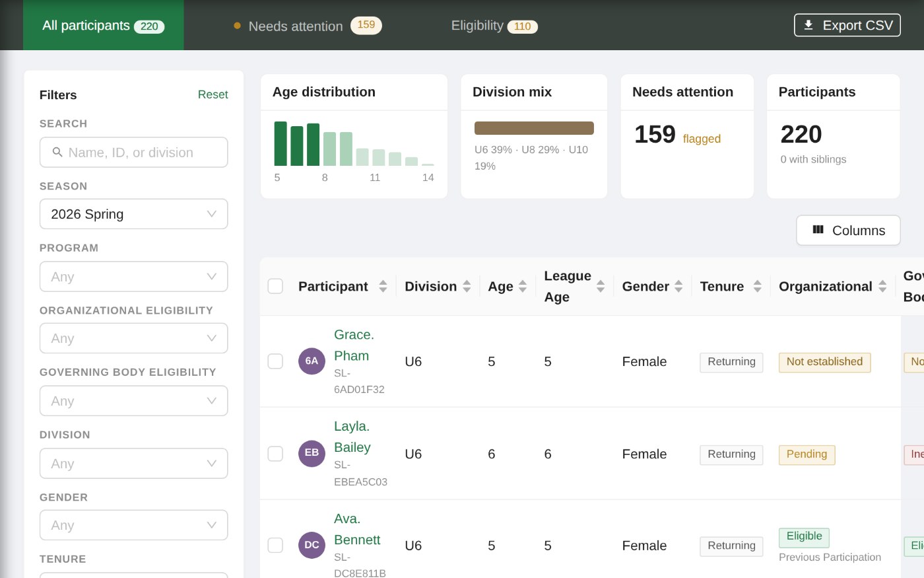
Task: Open Grace Pham's participant profile link
Action: pos(354,345)
